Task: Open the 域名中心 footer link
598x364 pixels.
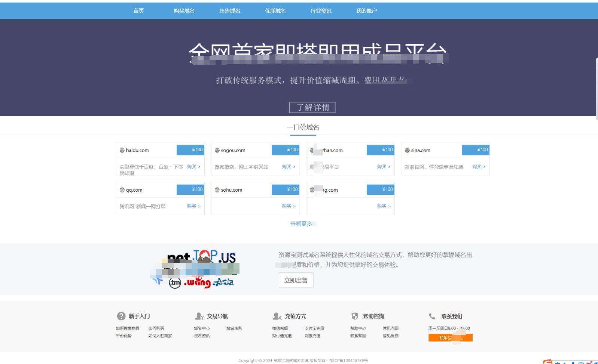Action: 202,328
